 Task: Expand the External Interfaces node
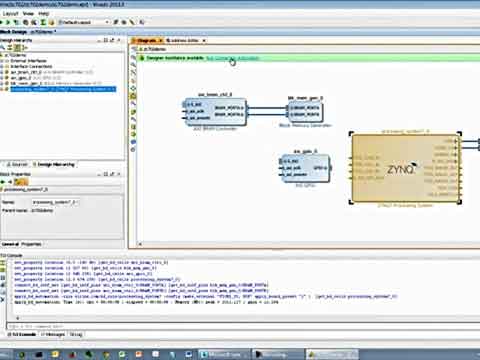[x=1, y=61]
